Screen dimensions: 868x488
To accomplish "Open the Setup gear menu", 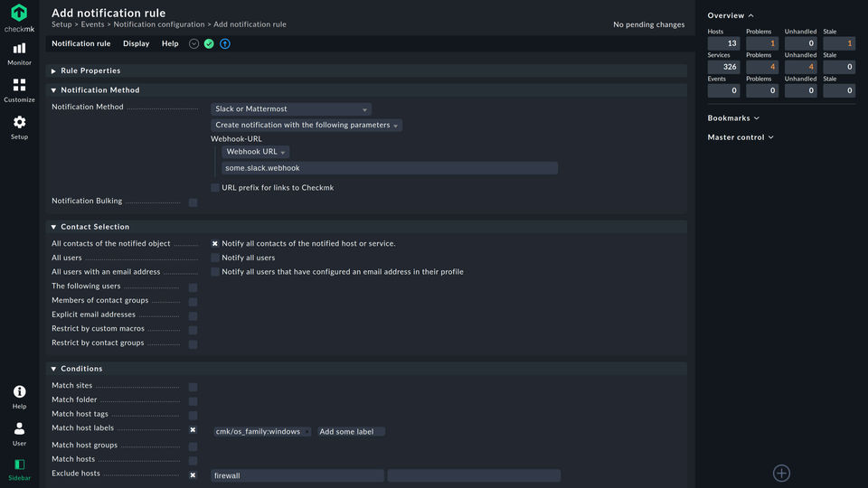I will point(19,127).
